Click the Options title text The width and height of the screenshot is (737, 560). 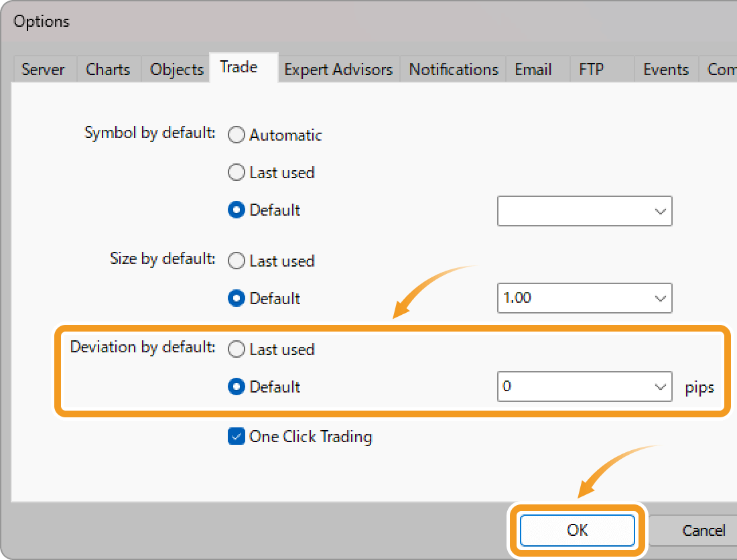42,21
